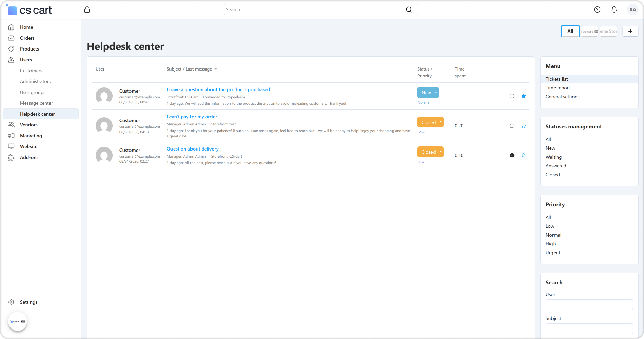Click the comment bubble on 'I can't pay' ticket
Image resolution: width=644 pixels, height=339 pixels.
pos(512,126)
